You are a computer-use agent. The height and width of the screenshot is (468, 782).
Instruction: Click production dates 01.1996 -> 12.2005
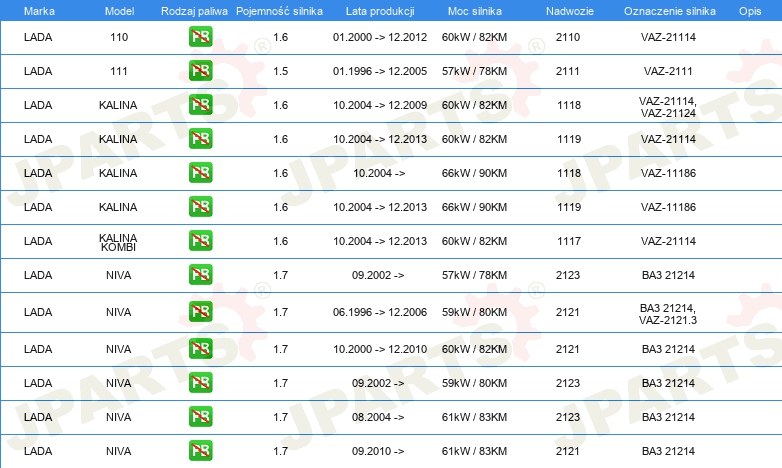380,71
